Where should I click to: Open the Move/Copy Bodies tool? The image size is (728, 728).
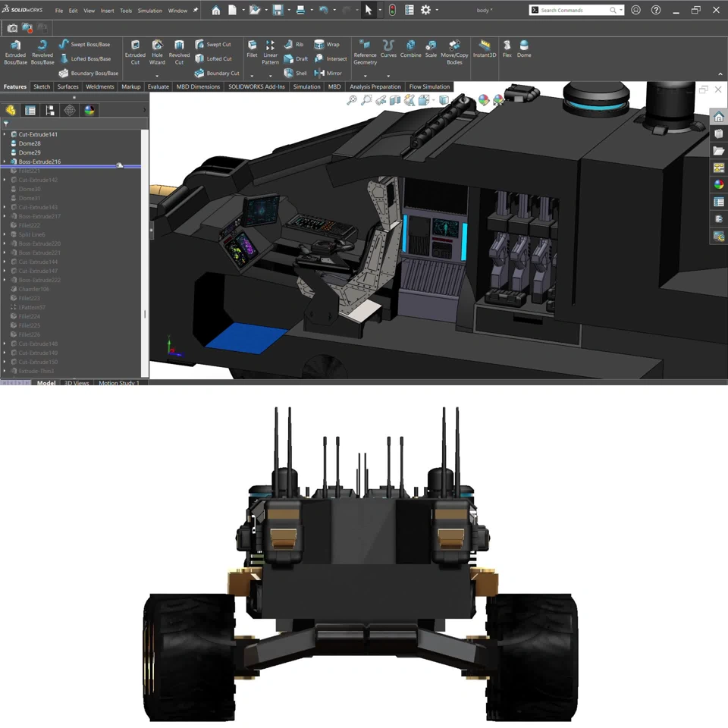(x=454, y=52)
